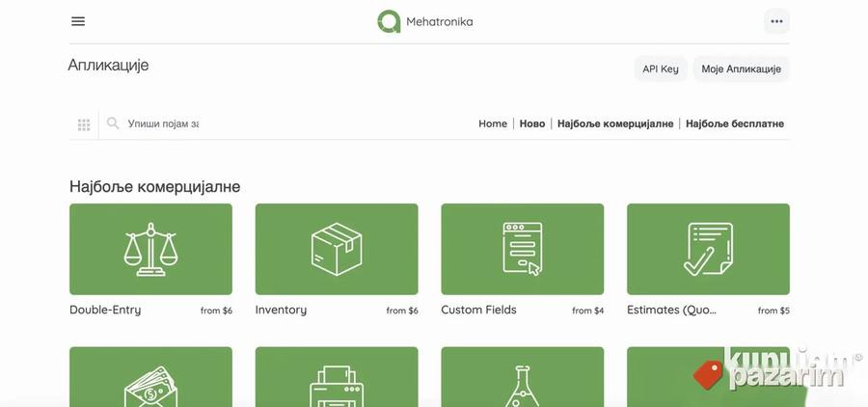The width and height of the screenshot is (868, 407).
Task: Click the Mehatronika company name
Action: (440, 22)
